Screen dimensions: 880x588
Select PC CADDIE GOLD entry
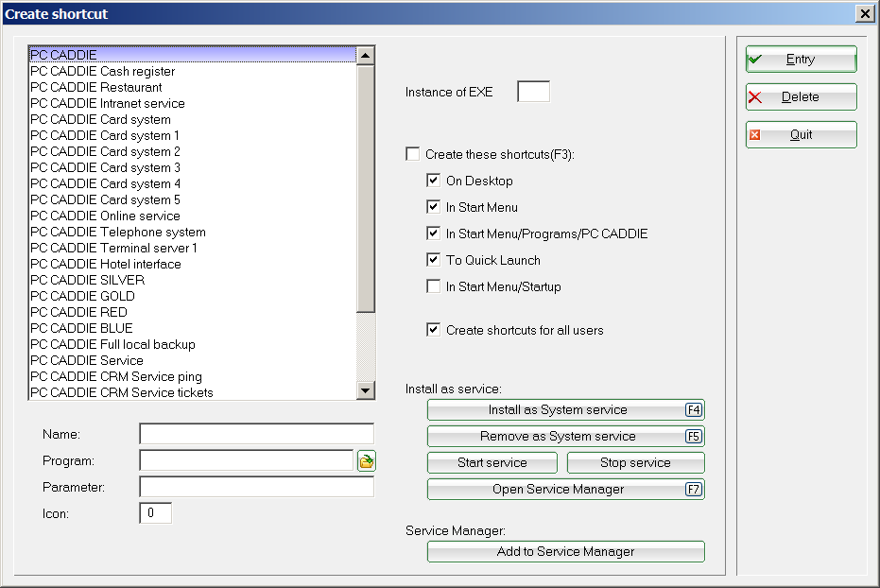(x=193, y=296)
